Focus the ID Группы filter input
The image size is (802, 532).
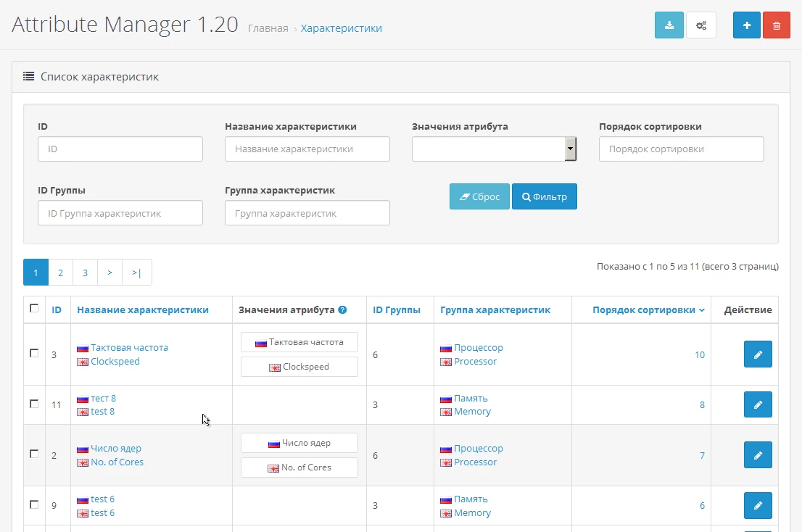120,212
